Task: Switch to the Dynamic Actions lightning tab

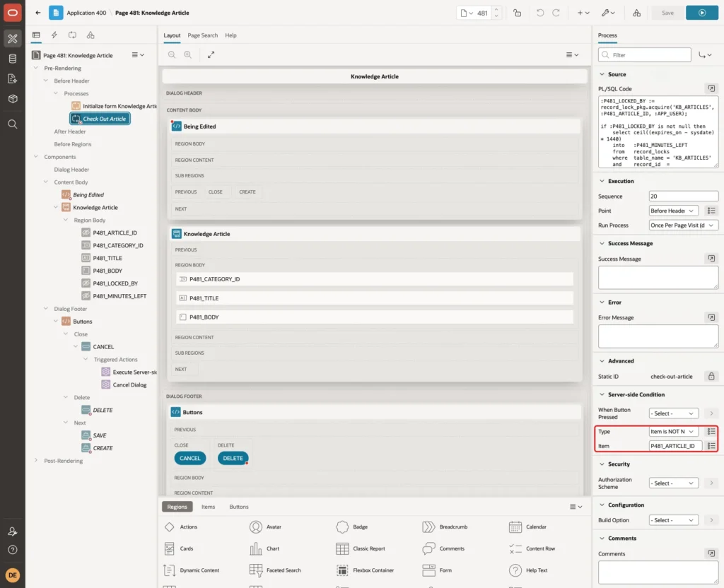Action: pos(54,35)
